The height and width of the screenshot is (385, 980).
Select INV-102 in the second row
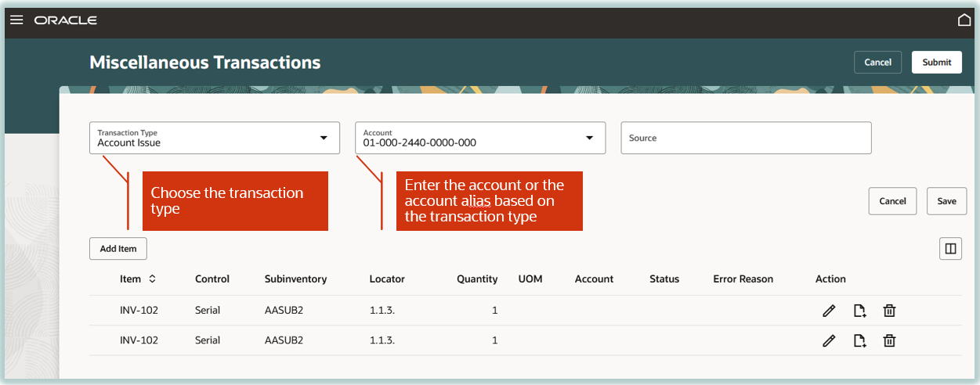point(139,340)
